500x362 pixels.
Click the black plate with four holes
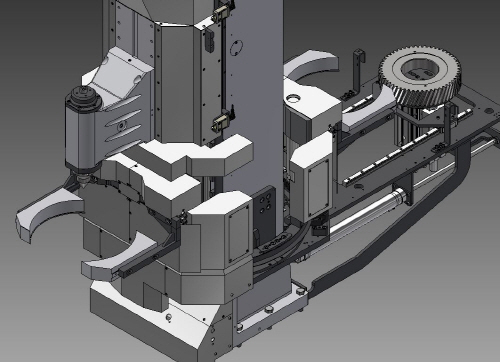(x=264, y=206)
